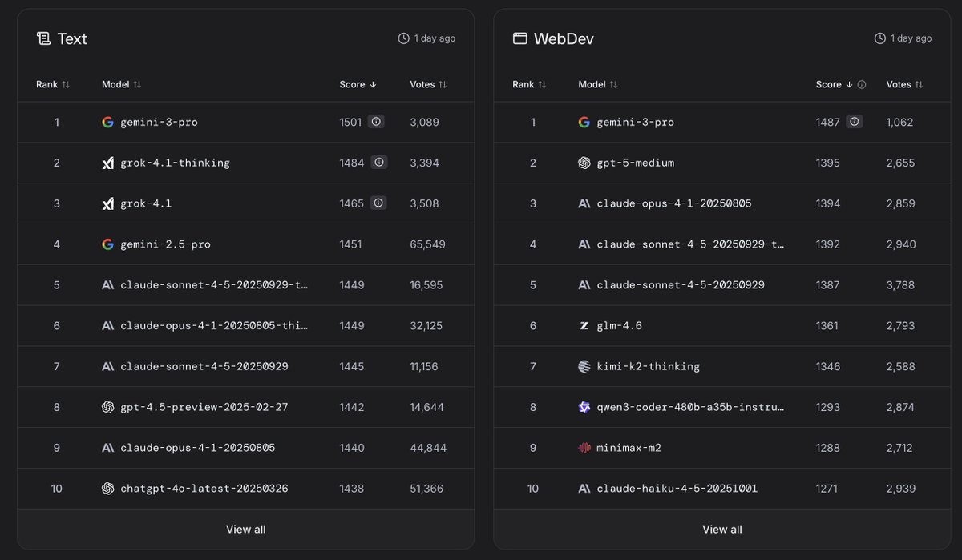Click the MiniMax icon next to minimax-m2
The image size is (962, 560).
pyautogui.click(x=585, y=448)
